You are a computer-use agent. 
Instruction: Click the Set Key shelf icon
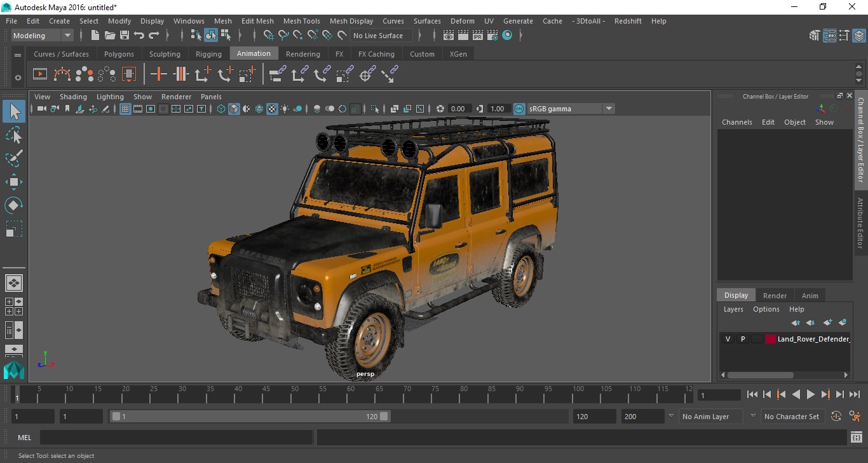click(159, 74)
